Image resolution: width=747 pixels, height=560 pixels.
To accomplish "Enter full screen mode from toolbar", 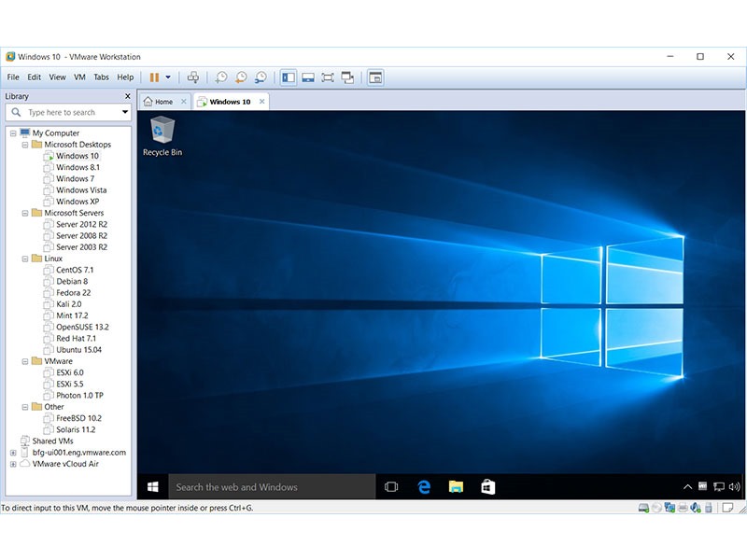I will (328, 77).
